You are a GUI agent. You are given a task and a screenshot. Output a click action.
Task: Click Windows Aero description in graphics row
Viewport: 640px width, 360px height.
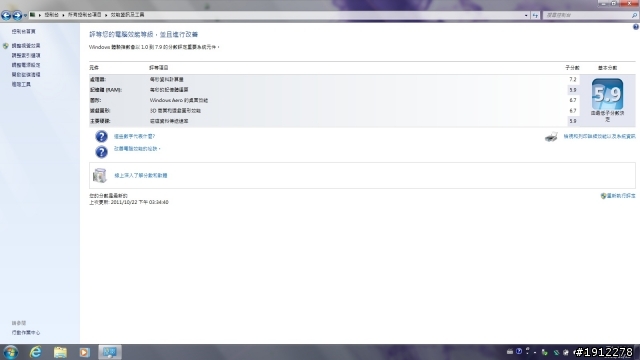179,100
